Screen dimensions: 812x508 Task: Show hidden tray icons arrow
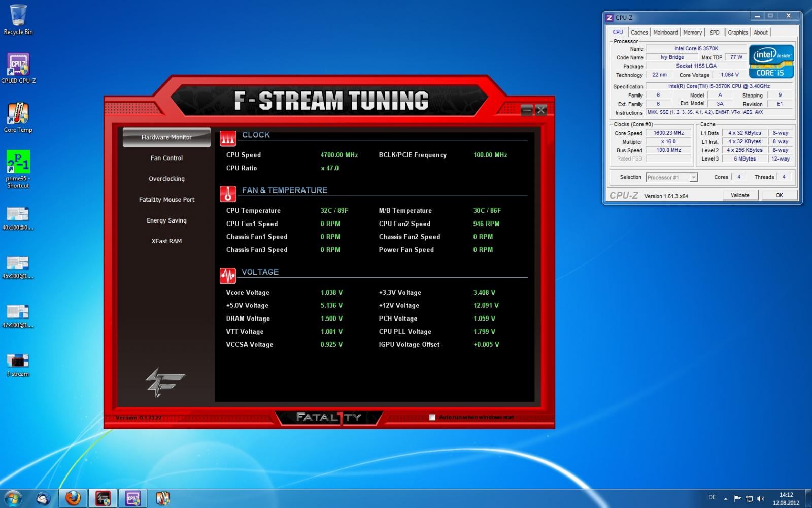[725, 498]
